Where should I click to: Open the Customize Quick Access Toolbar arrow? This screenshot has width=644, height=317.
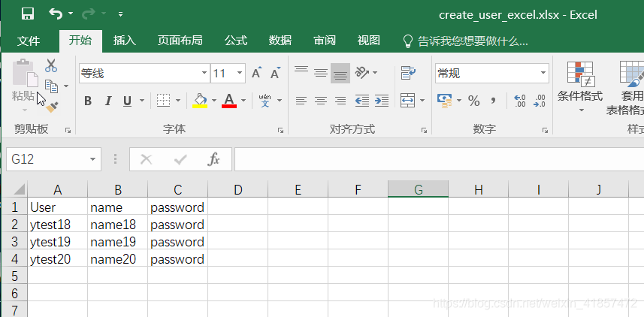120,14
